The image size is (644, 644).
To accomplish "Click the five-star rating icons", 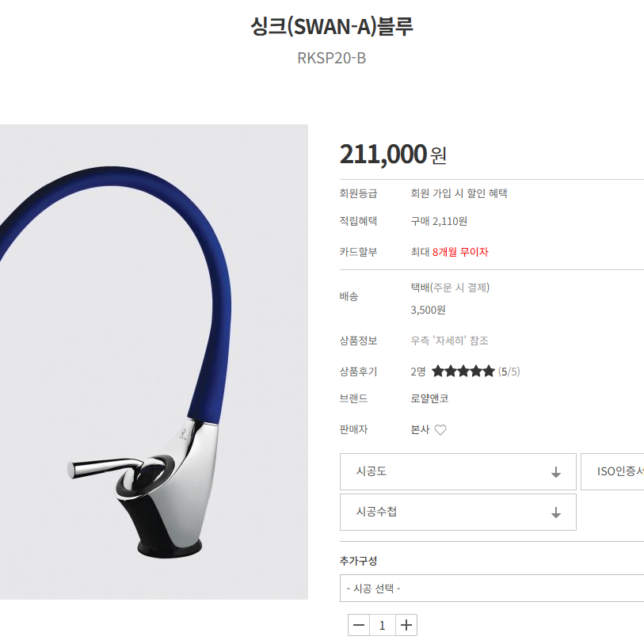I will tap(463, 372).
